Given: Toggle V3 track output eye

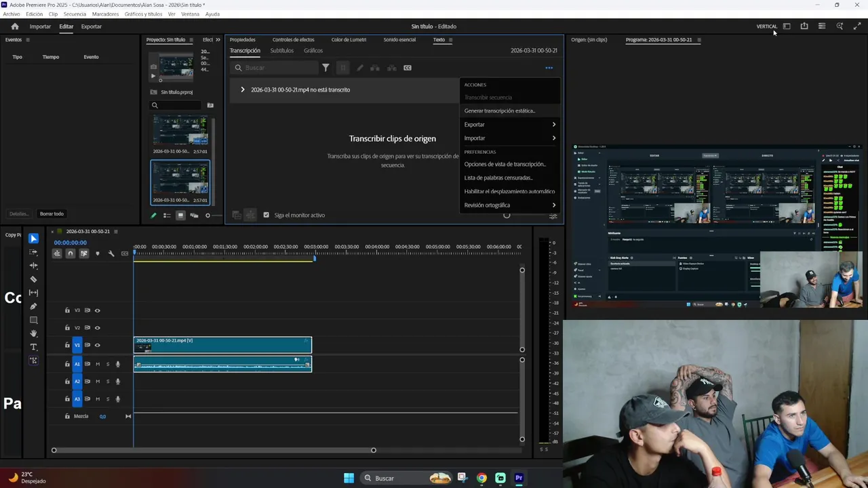Looking at the screenshot, I should coord(97,310).
